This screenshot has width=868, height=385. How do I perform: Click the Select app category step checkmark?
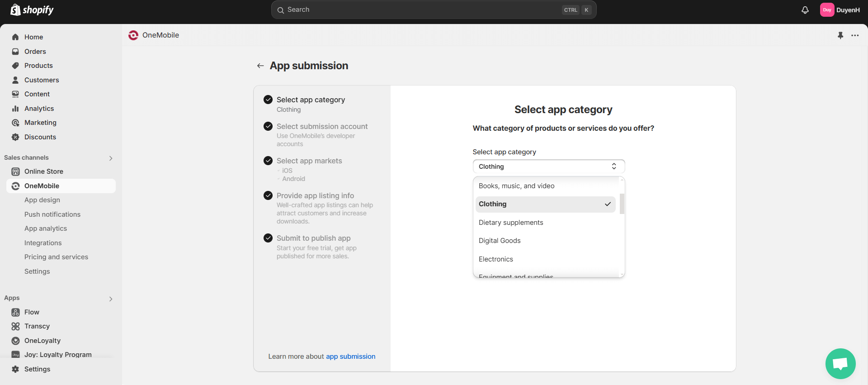(x=268, y=100)
